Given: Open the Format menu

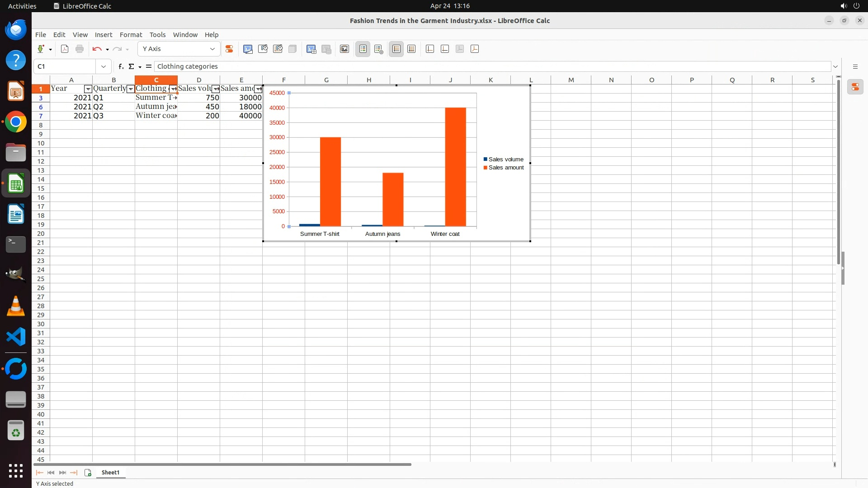Looking at the screenshot, I should tap(131, 35).
